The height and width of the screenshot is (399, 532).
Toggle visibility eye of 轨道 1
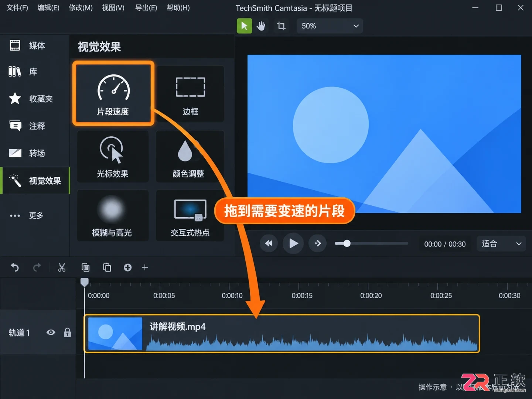click(x=51, y=332)
